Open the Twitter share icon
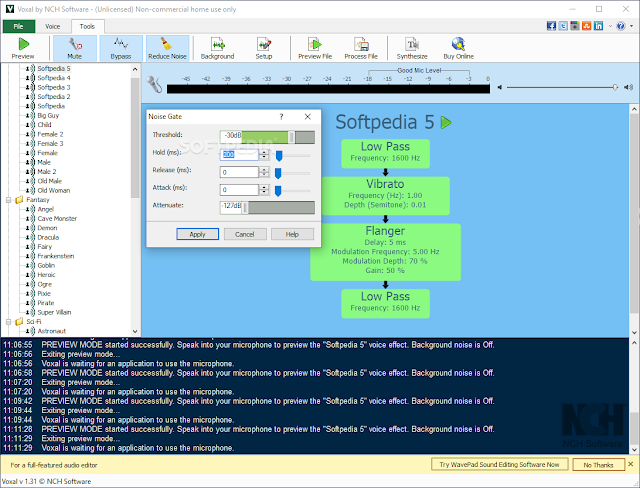The image size is (640, 488). tap(563, 26)
